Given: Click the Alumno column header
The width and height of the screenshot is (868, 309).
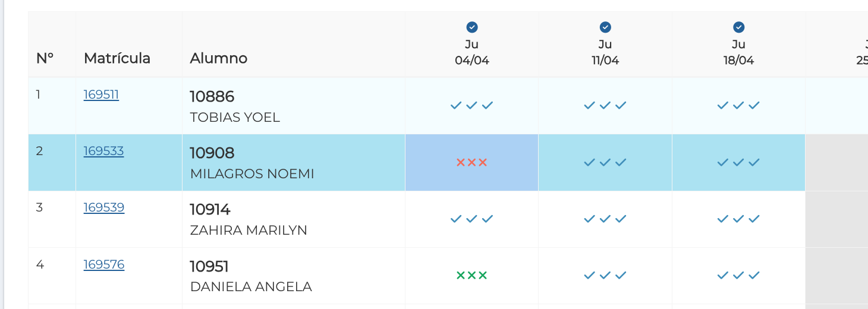Looking at the screenshot, I should click(x=218, y=58).
